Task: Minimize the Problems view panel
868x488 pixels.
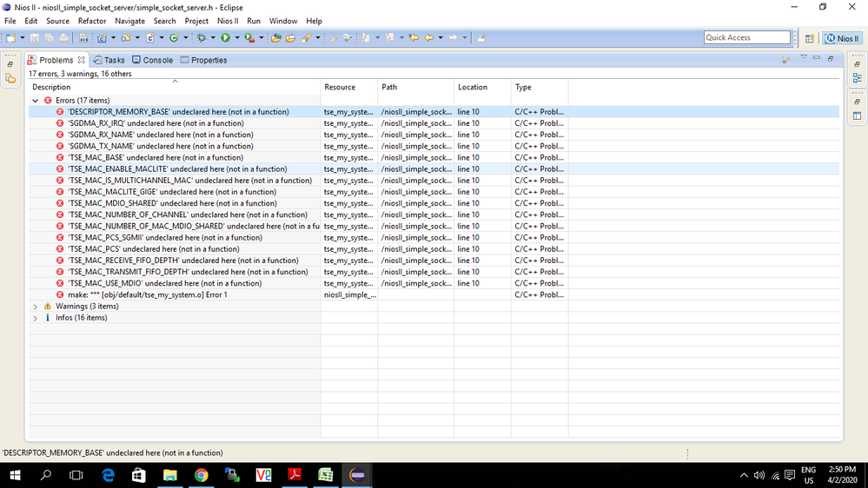Action: coord(817,58)
